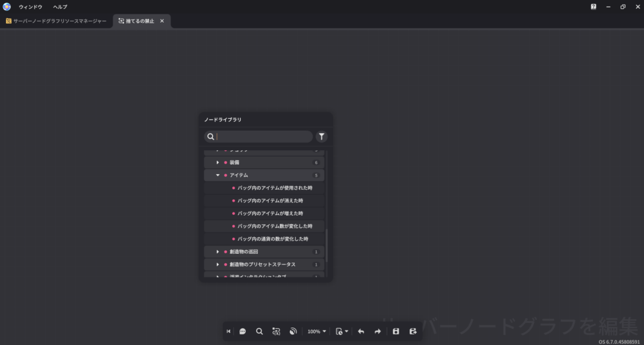Screen dimensions: 644x345
Task: Click the node library scrollbar thumb
Action: click(x=327, y=245)
